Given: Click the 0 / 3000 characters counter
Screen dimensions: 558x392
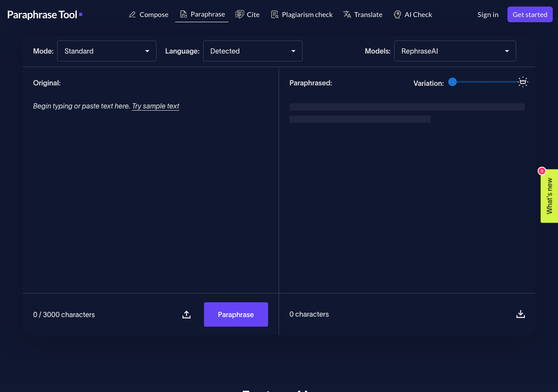Looking at the screenshot, I should tap(64, 314).
